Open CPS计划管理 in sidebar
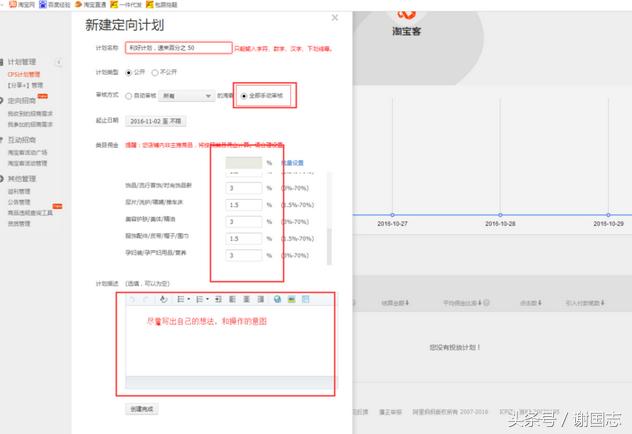This screenshot has height=434, width=632. pyautogui.click(x=24, y=75)
